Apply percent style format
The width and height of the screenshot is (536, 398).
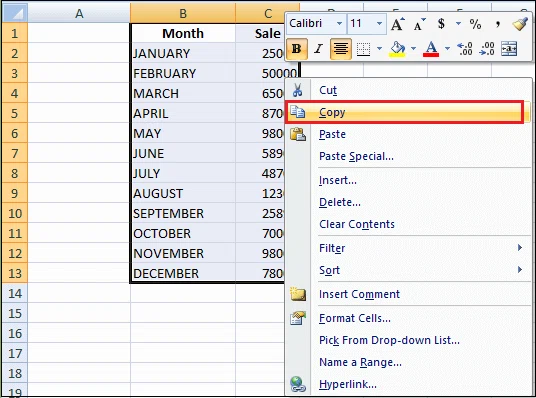475,24
